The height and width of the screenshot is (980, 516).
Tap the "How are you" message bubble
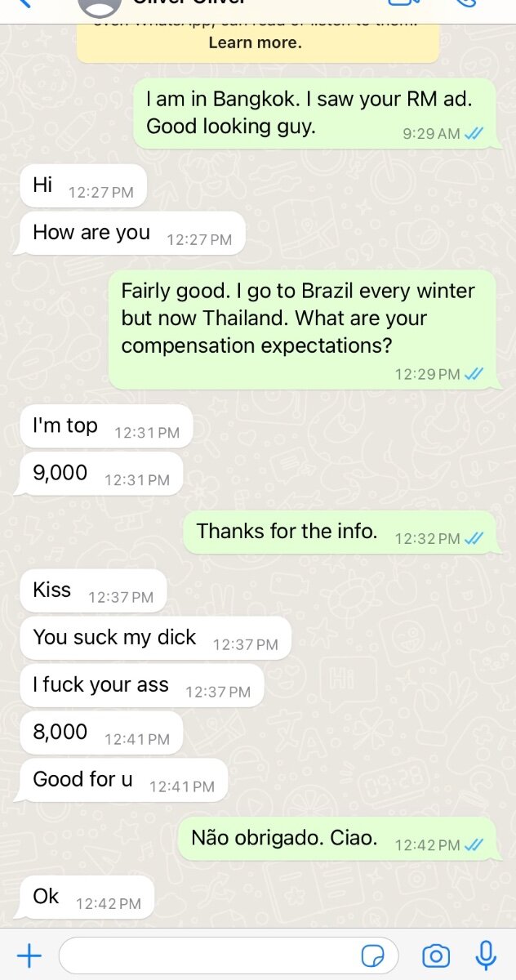click(x=132, y=234)
